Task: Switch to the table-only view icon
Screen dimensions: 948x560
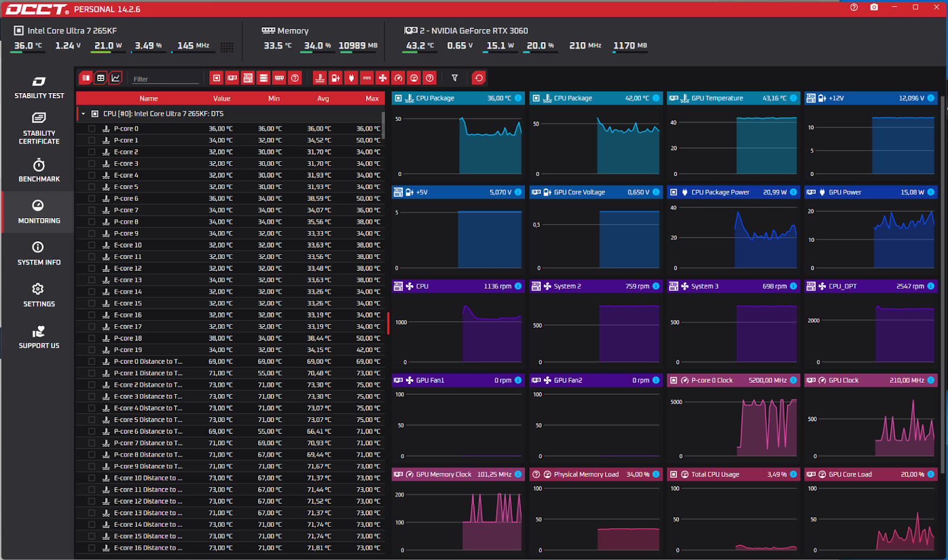Action: click(101, 78)
